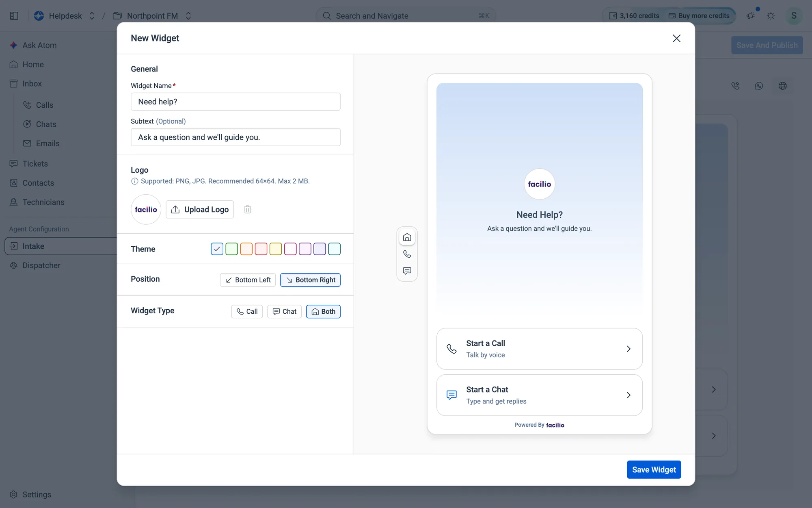This screenshot has height=508, width=812.
Task: Select the home icon in preview switcher
Action: (407, 237)
